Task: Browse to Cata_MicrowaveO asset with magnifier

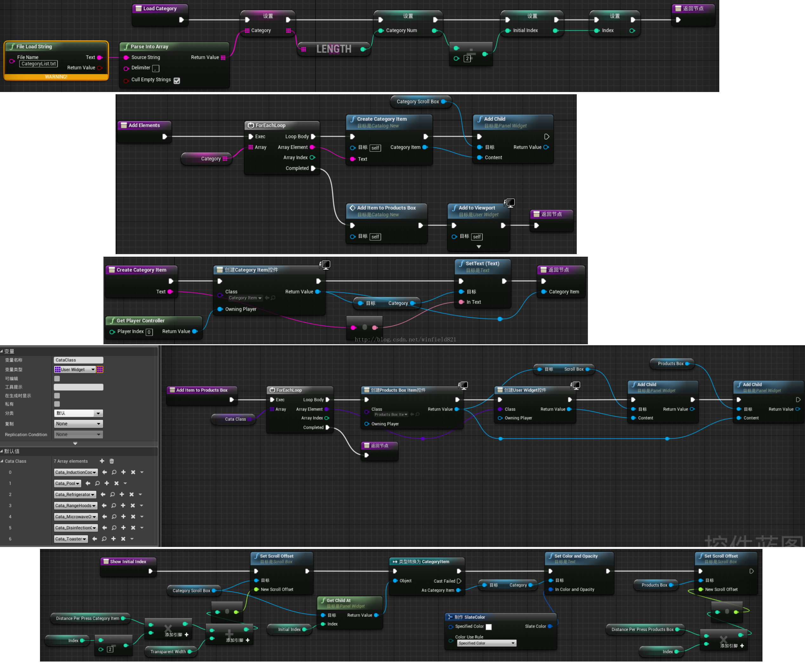Action: coord(114,517)
